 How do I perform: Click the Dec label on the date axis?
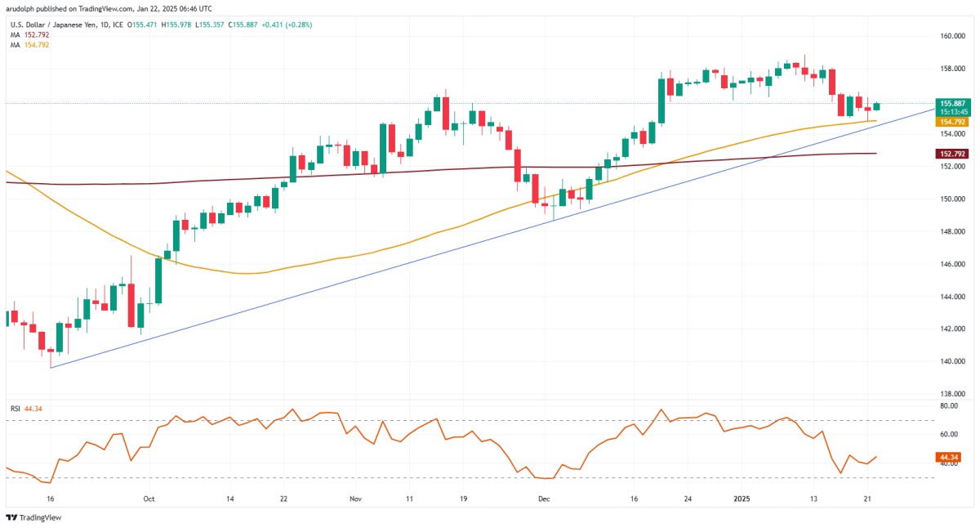[544, 497]
